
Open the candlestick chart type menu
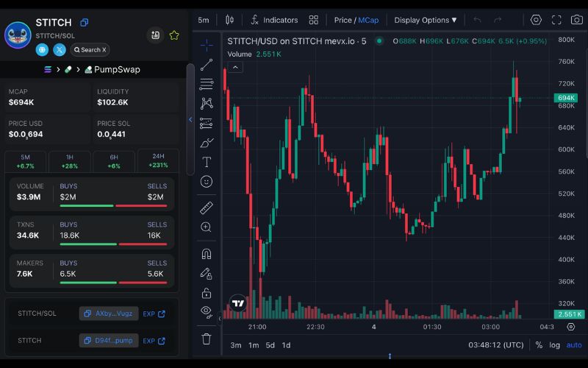229,20
